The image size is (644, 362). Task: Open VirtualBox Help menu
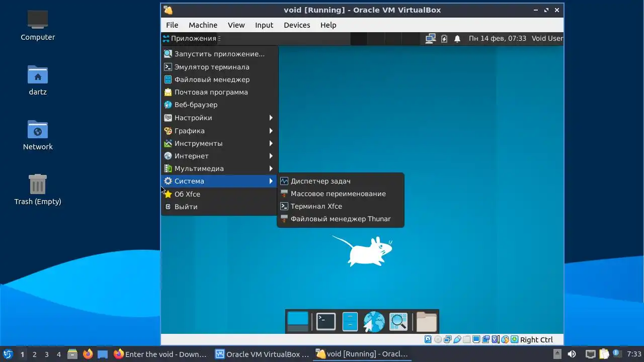pos(328,25)
